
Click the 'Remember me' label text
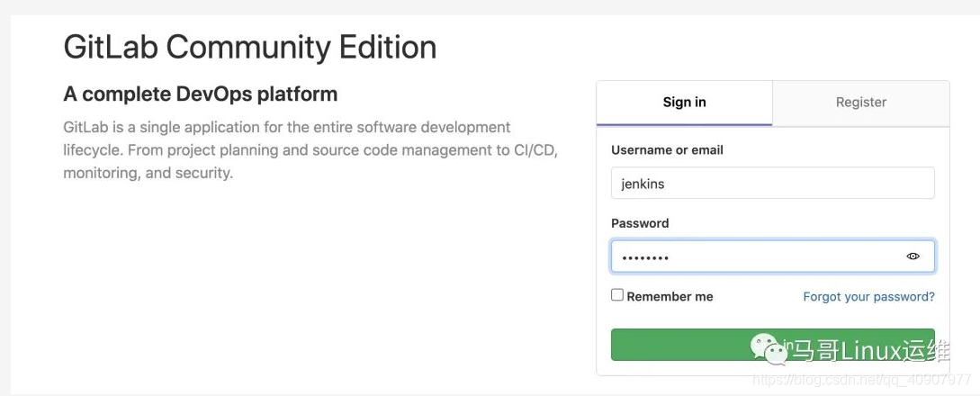pyautogui.click(x=670, y=296)
